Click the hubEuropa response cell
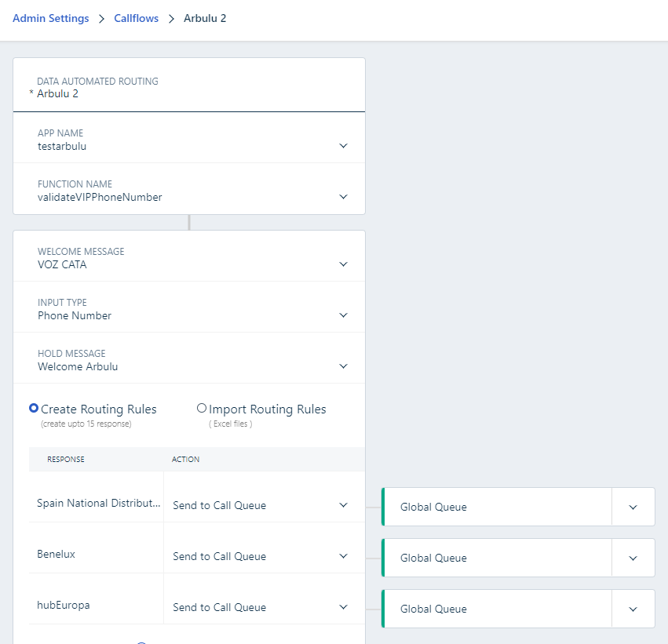The image size is (668, 644). point(97,606)
